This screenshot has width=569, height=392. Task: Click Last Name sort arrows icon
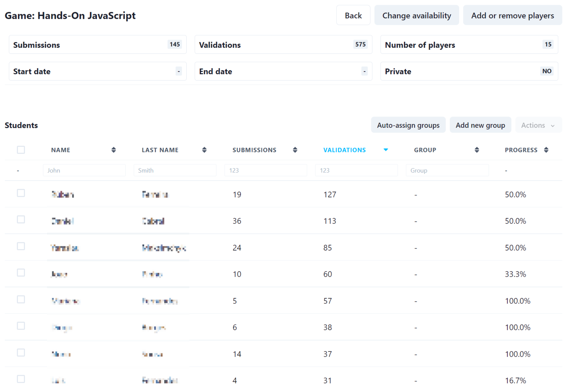pyautogui.click(x=204, y=150)
